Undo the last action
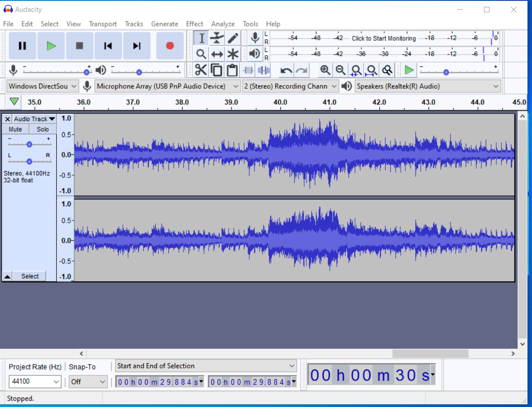The height and width of the screenshot is (407, 532). 286,70
